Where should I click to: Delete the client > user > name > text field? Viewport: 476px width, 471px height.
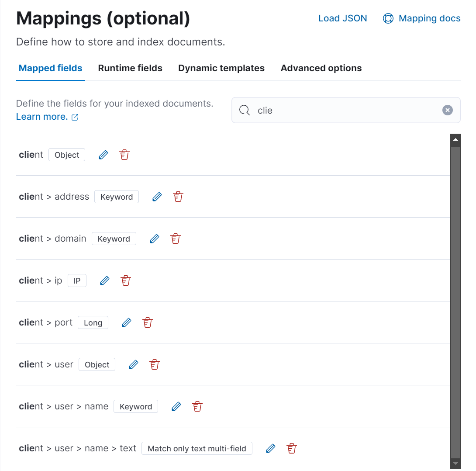tap(291, 448)
